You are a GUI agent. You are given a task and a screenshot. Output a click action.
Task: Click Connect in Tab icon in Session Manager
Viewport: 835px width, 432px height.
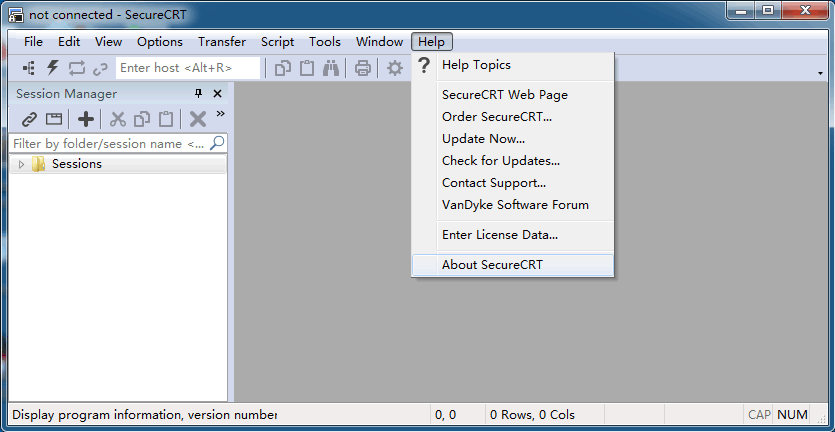pos(54,119)
